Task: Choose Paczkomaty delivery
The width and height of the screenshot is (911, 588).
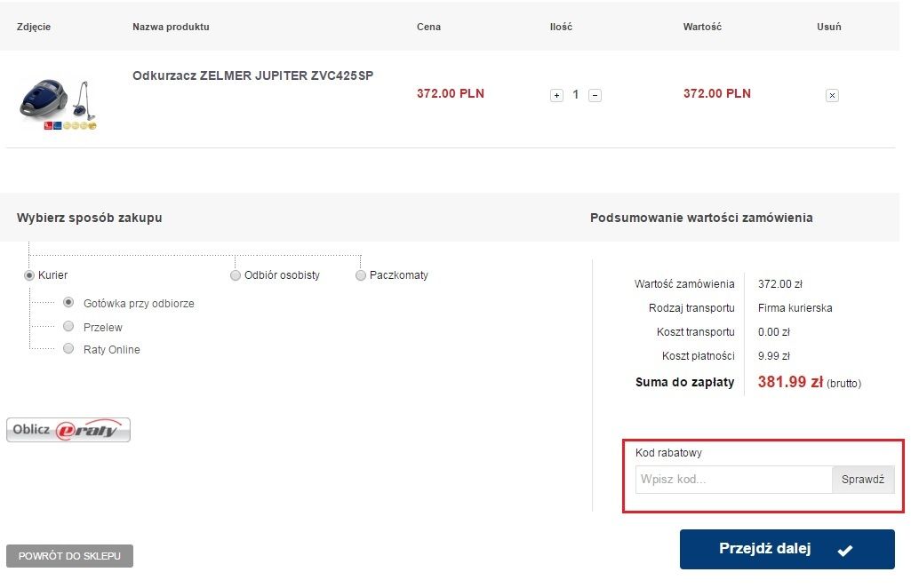Action: pyautogui.click(x=361, y=275)
